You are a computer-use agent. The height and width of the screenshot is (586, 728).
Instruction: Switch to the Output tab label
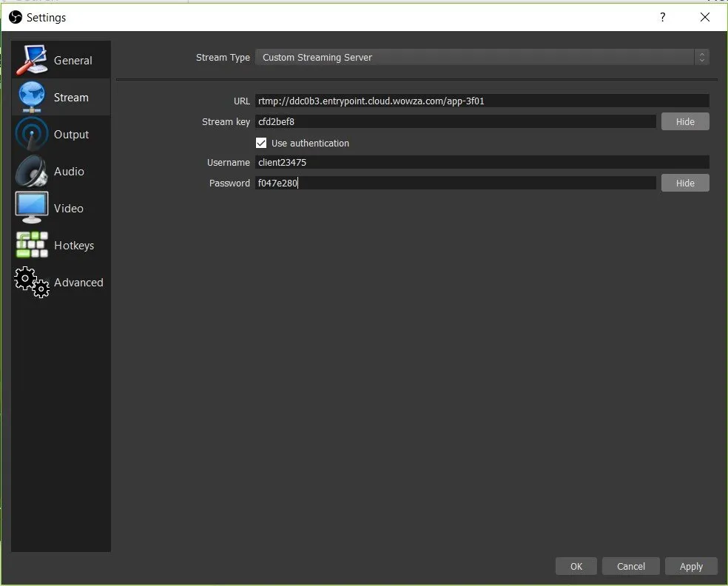coord(71,135)
